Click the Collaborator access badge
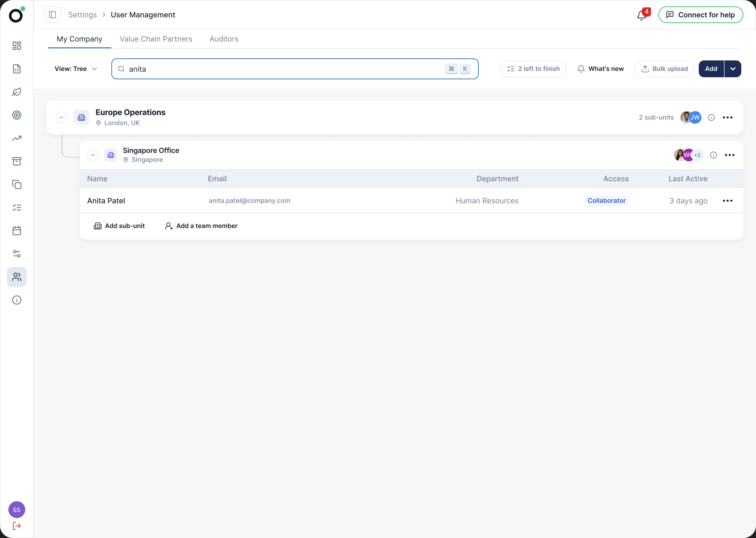This screenshot has width=756, height=538. (x=606, y=201)
